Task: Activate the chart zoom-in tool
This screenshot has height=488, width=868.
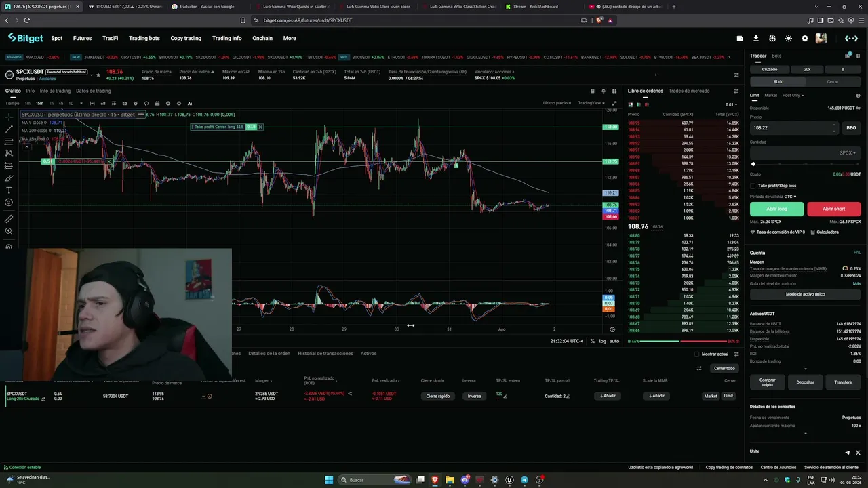Action: pos(9,231)
